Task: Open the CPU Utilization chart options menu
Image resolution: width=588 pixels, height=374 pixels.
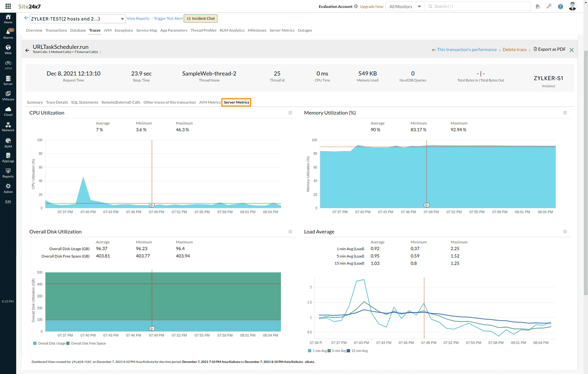Action: coord(290,113)
